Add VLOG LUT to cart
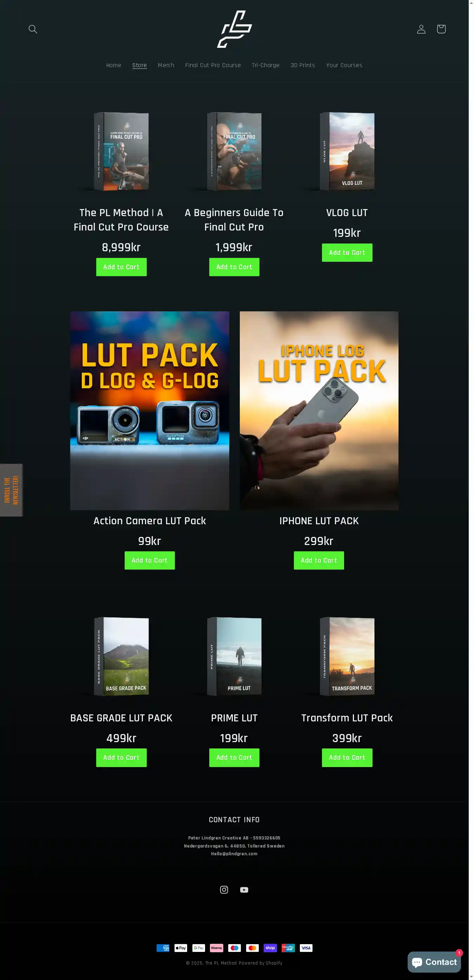474x980 pixels. [347, 253]
